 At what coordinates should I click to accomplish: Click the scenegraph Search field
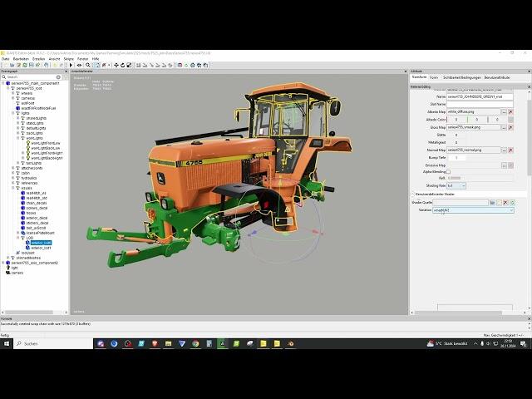pyautogui.click(x=32, y=77)
